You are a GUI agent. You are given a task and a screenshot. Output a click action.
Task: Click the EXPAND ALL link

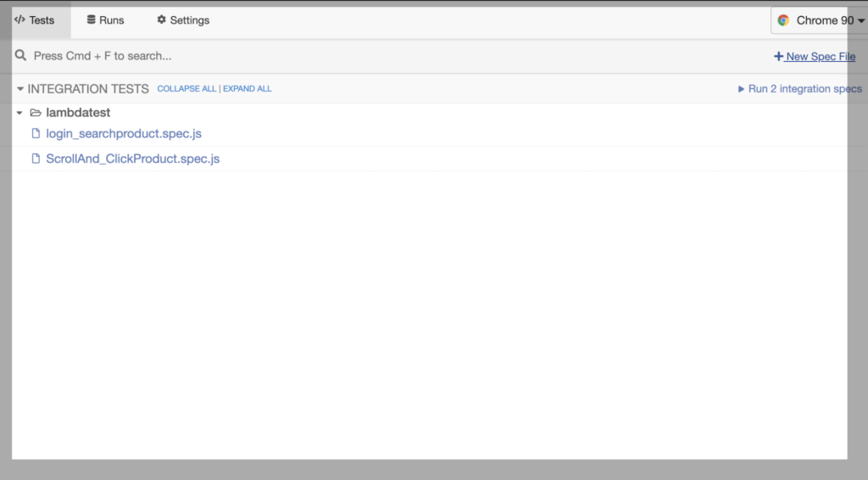pos(248,88)
